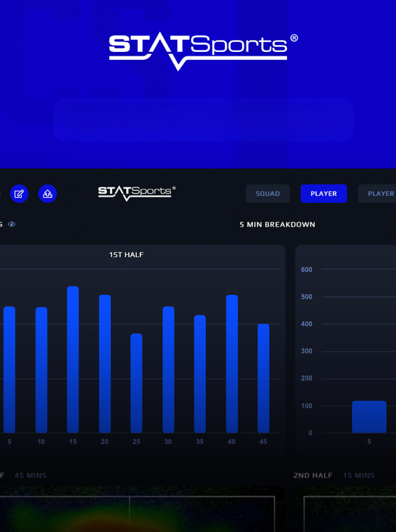The height and width of the screenshot is (532, 396).
Task: Select the bar at minute 30 in 1st half chart
Action: tap(168, 369)
